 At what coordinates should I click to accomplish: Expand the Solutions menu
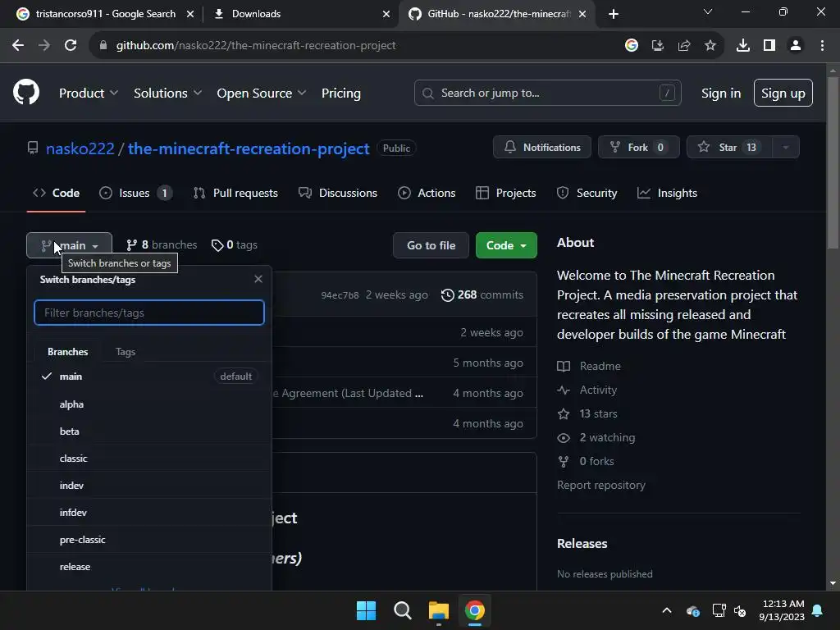coord(167,94)
